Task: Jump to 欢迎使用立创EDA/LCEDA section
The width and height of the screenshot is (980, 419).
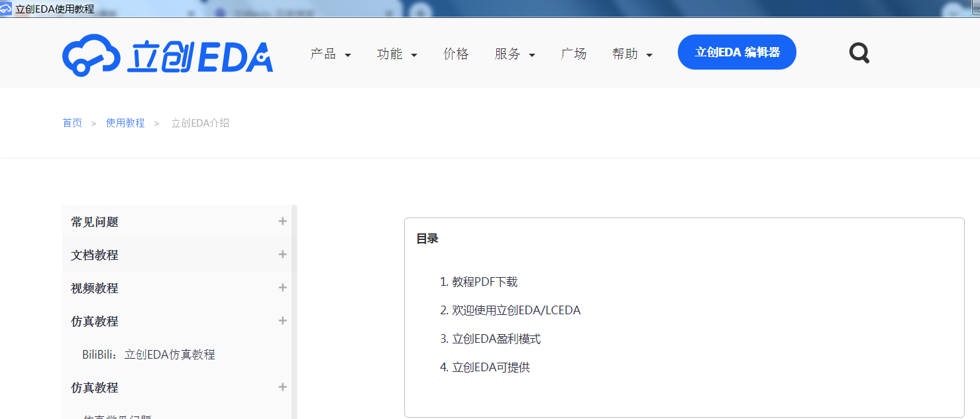Action: pos(516,310)
